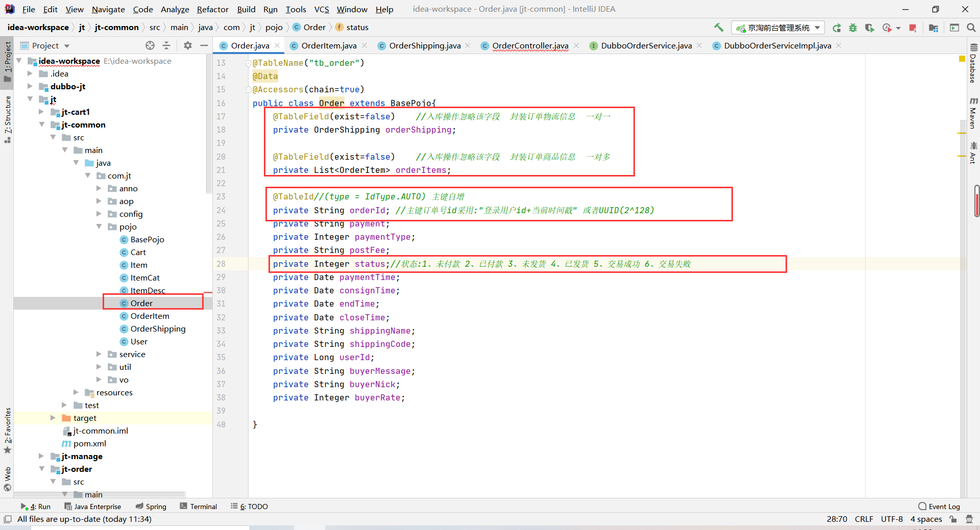The height and width of the screenshot is (530, 980).
Task: Click the Rerun application icon
Action: point(837,28)
